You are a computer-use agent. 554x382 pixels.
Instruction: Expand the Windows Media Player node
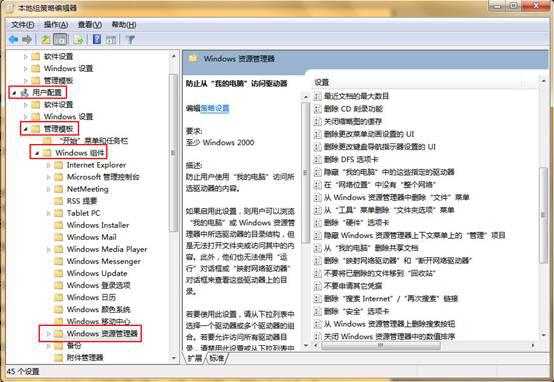coord(48,249)
